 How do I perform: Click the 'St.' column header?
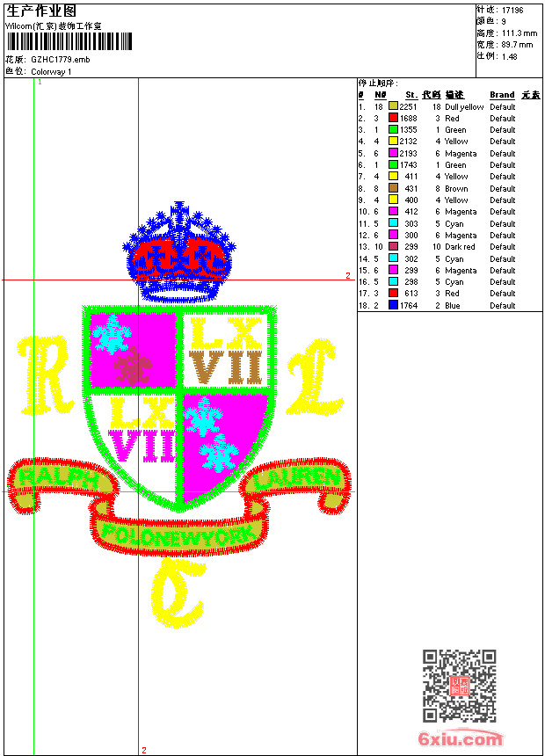pyautogui.click(x=411, y=95)
